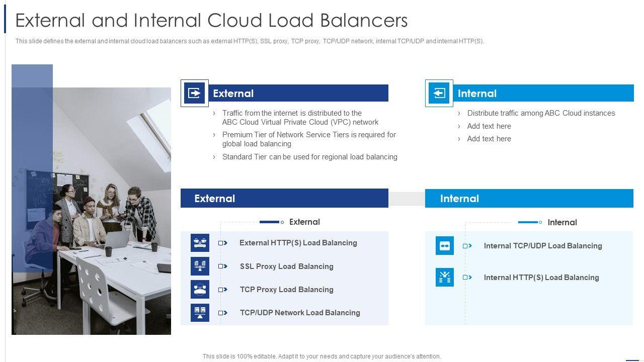Click the External HTTP(S) Load Balancing label
644x362 pixels.
[298, 243]
